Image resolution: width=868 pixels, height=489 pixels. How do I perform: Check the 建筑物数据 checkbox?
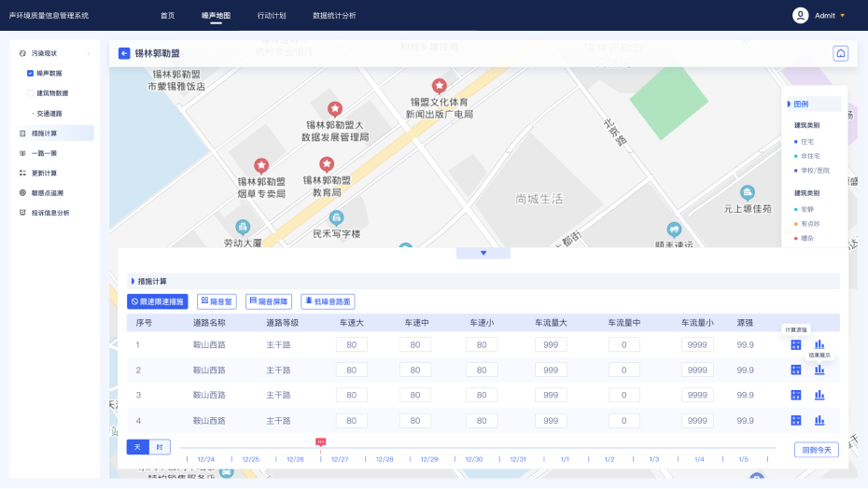pos(30,93)
